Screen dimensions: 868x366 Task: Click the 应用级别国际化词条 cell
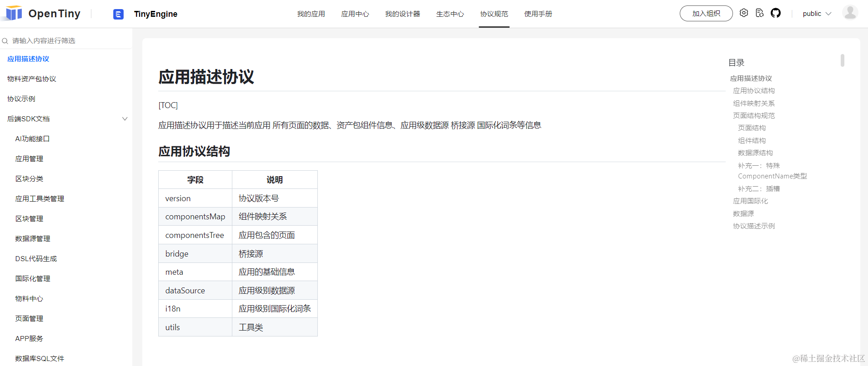pos(275,309)
